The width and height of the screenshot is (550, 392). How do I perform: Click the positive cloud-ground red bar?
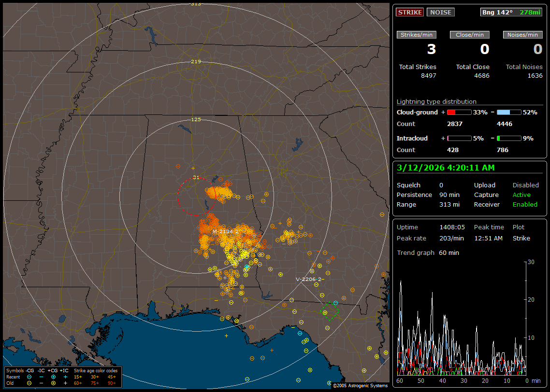point(459,112)
